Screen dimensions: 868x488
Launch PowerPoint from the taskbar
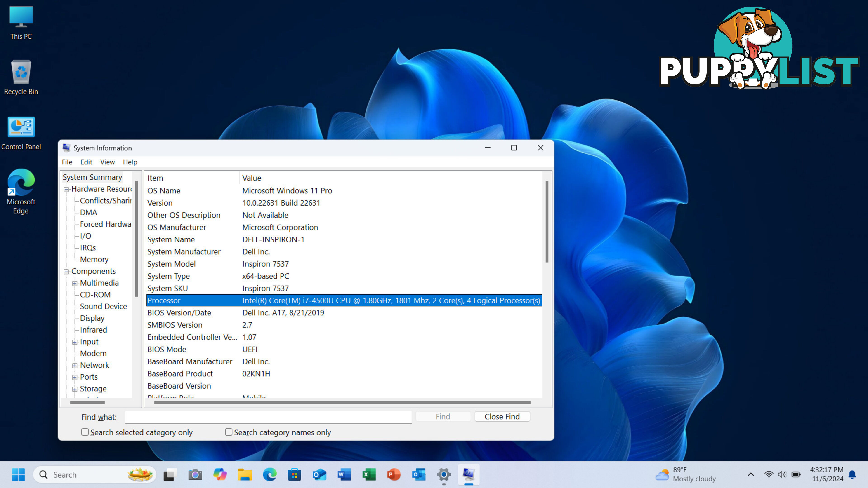[394, 474]
